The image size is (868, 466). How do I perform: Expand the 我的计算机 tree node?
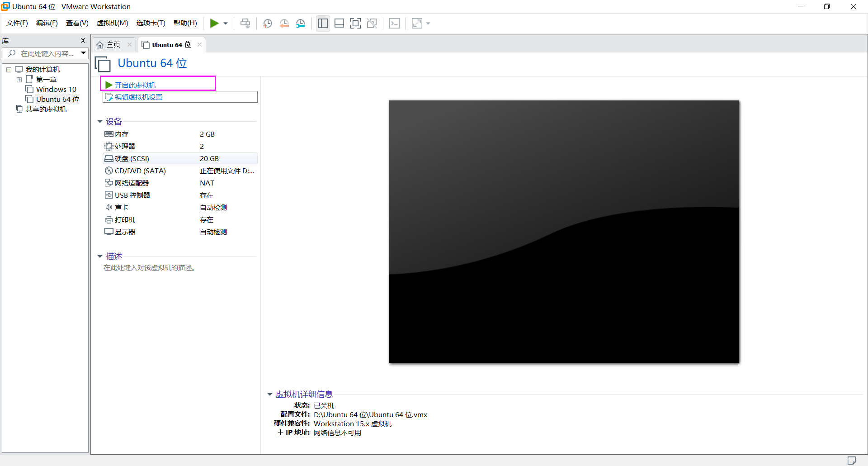pos(8,69)
